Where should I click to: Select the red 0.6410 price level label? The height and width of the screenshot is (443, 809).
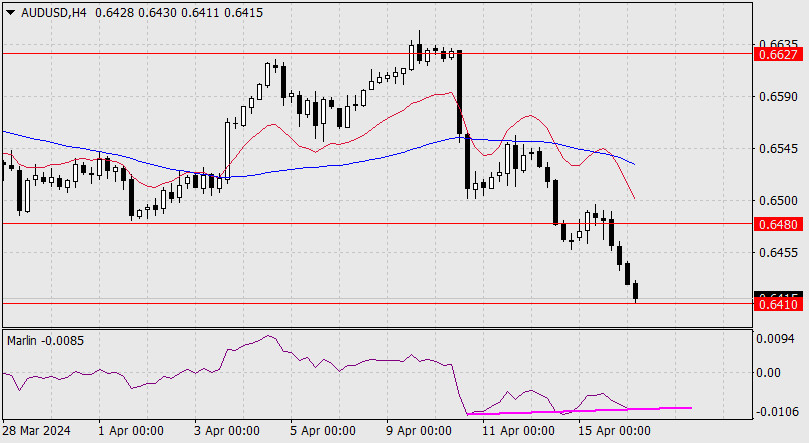(x=779, y=304)
